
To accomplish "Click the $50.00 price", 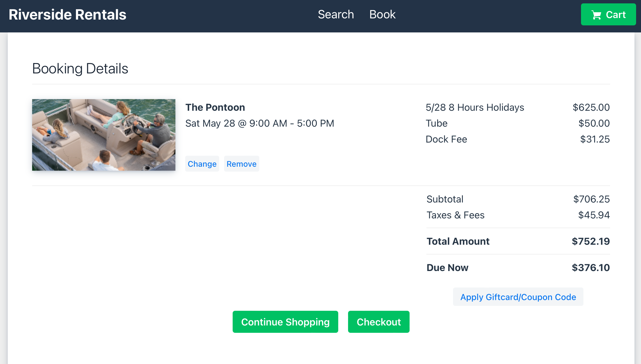I will (x=594, y=123).
